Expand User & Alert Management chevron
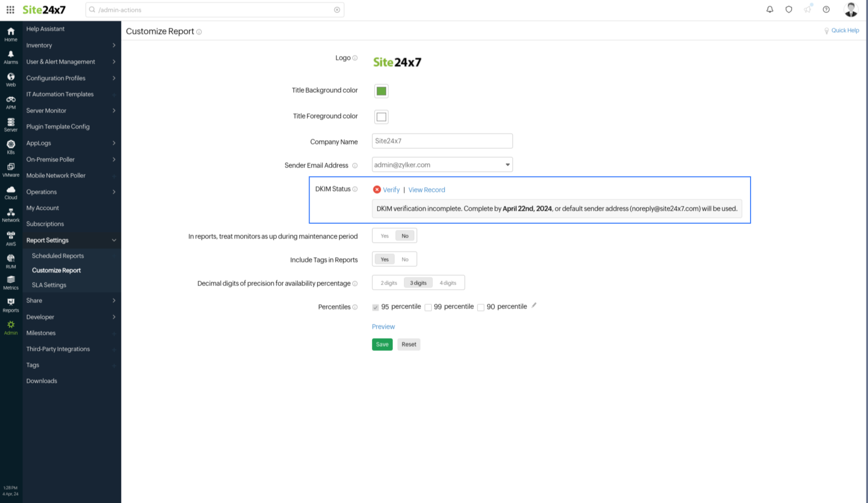This screenshot has height=503, width=868. 114,62
